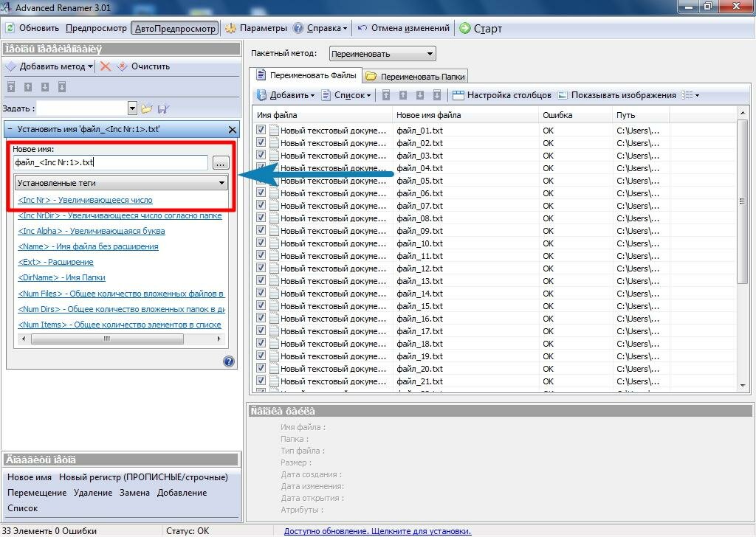
Task: Click the update available link in status bar
Action: point(377,531)
